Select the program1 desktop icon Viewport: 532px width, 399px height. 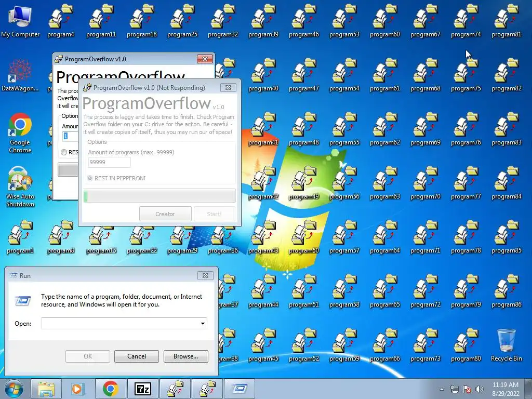point(20,237)
